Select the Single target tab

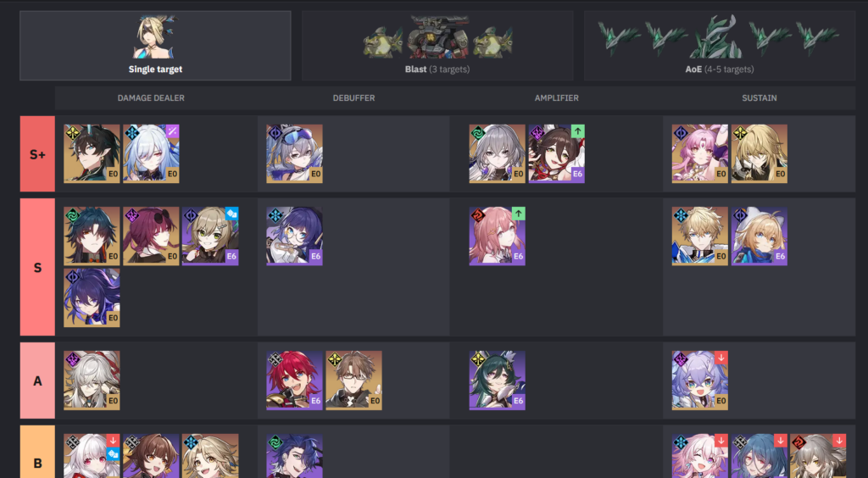(155, 46)
